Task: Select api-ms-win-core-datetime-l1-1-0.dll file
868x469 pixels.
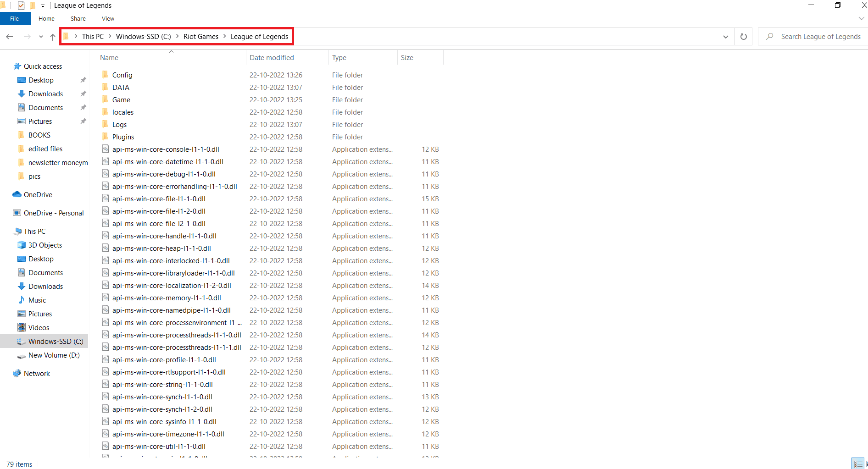Action: click(168, 162)
